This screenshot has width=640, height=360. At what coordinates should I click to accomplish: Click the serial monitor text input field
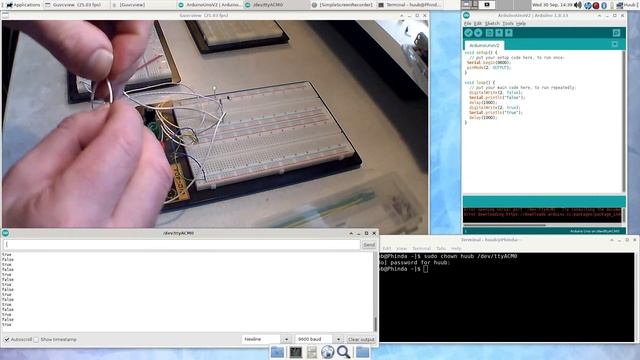(x=182, y=244)
